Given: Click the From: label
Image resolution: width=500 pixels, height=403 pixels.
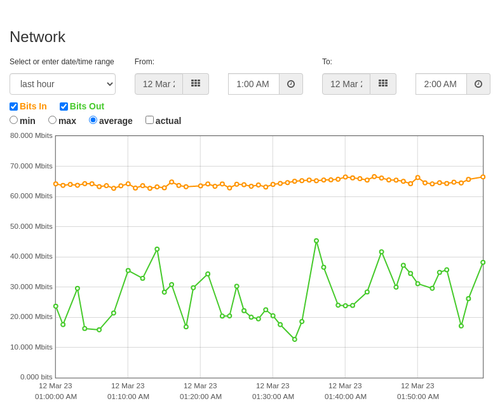Looking at the screenshot, I should pos(144,62).
